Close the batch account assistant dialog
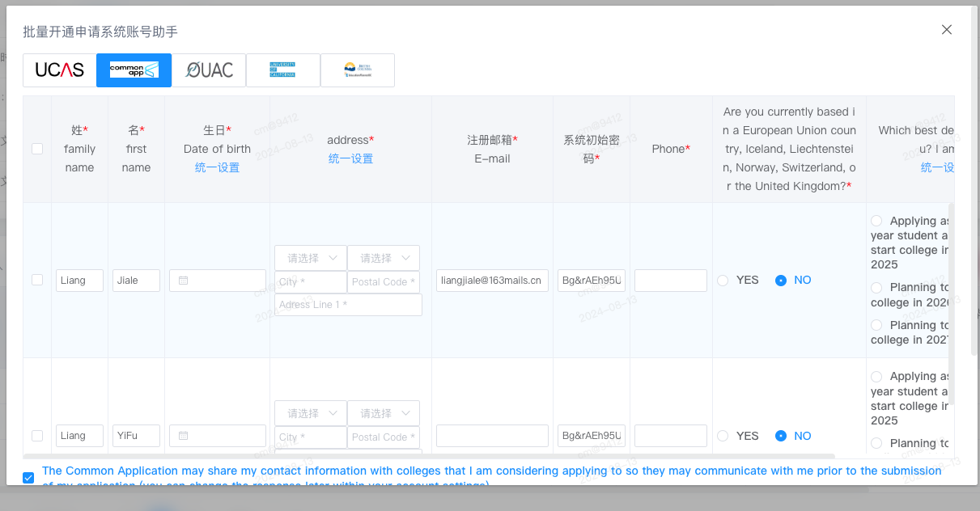 pos(947,30)
